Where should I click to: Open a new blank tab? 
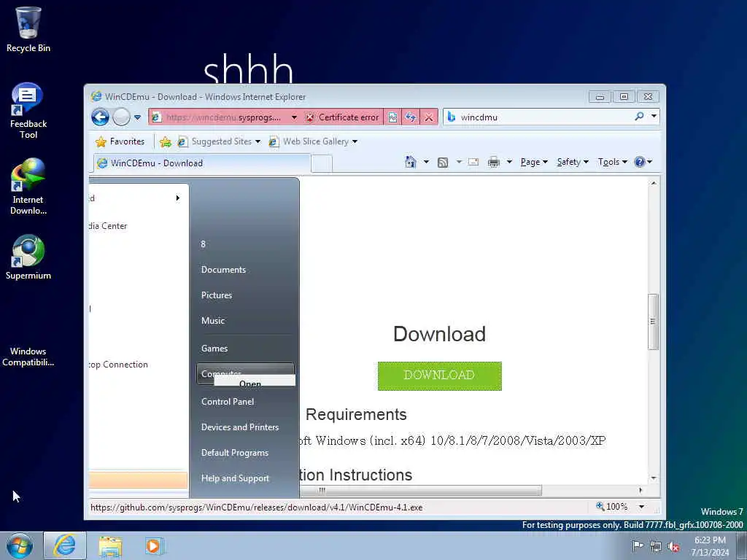(x=322, y=164)
